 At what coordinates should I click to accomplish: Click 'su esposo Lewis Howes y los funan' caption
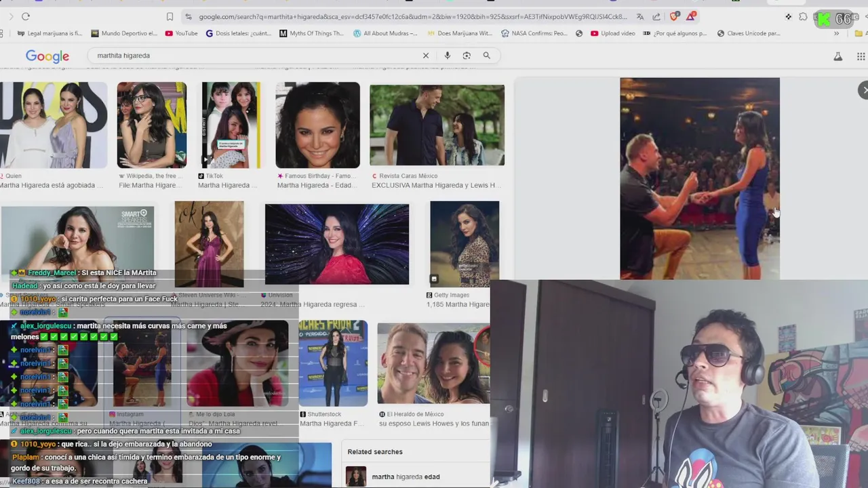click(434, 424)
